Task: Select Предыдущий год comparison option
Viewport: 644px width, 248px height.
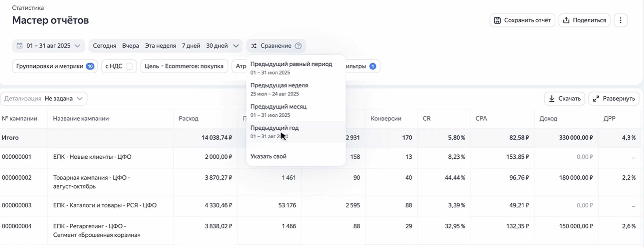Action: pyautogui.click(x=274, y=128)
